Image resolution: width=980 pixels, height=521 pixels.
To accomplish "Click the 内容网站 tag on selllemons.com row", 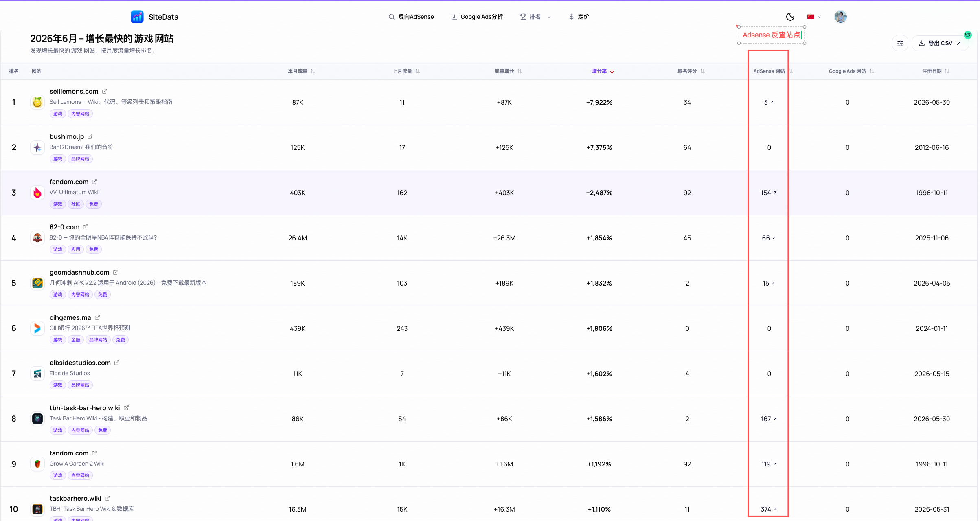I will click(x=80, y=114).
